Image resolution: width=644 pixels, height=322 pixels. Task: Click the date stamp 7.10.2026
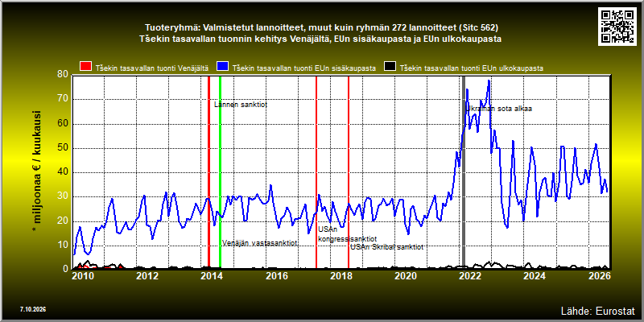tap(33, 309)
